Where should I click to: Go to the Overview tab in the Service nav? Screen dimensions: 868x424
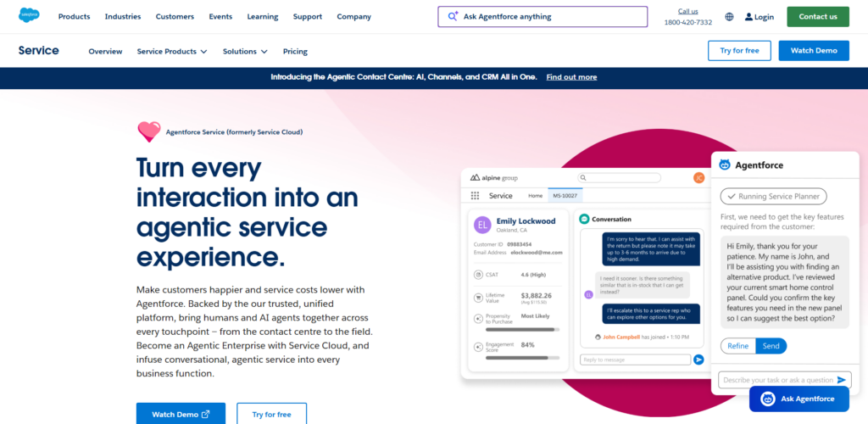[x=105, y=52]
